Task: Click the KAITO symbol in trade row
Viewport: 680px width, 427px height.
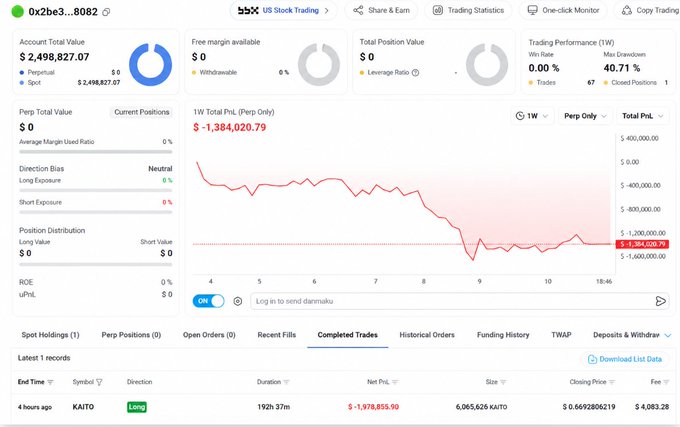Action: point(83,407)
